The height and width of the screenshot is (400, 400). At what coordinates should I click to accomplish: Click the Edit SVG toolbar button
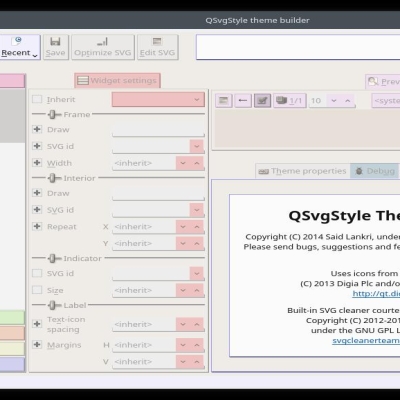coord(157,47)
